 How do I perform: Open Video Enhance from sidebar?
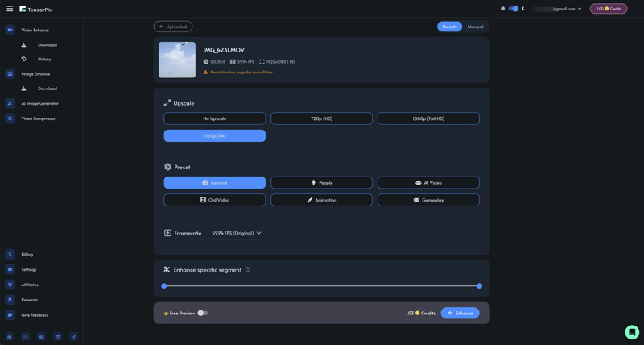pyautogui.click(x=35, y=30)
